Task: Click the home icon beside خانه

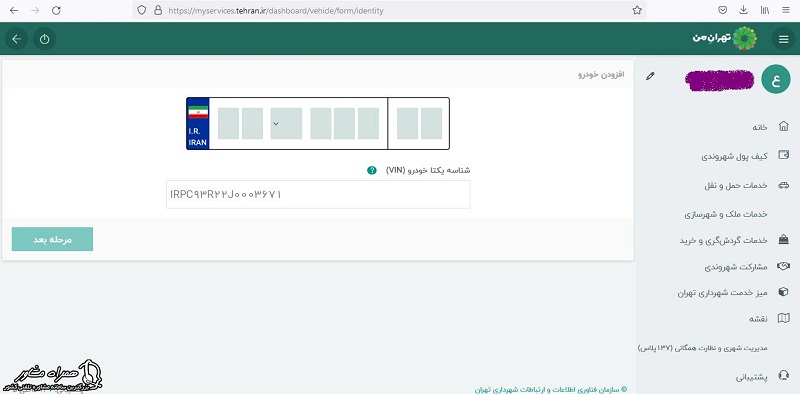Action: point(783,127)
